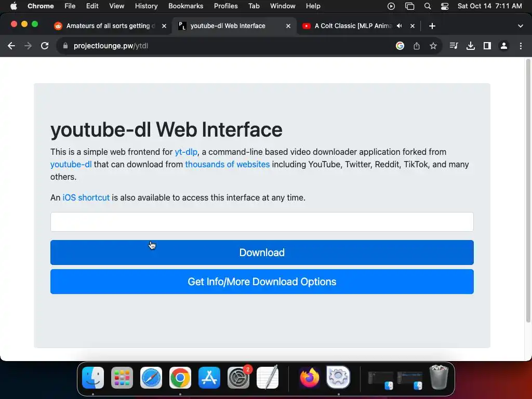The width and height of the screenshot is (532, 399).
Task: Follow the youtube-dl link
Action: click(71, 165)
